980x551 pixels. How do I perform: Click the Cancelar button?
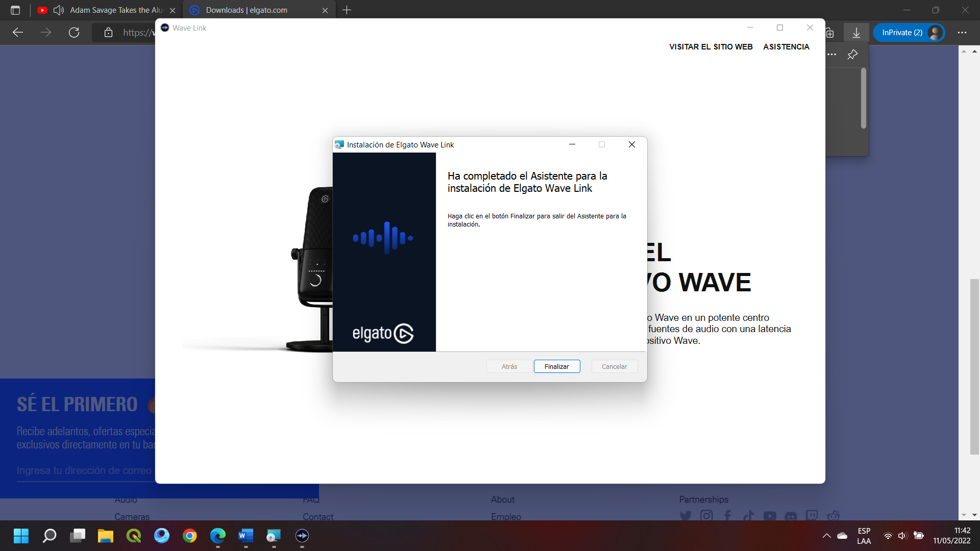coord(614,366)
